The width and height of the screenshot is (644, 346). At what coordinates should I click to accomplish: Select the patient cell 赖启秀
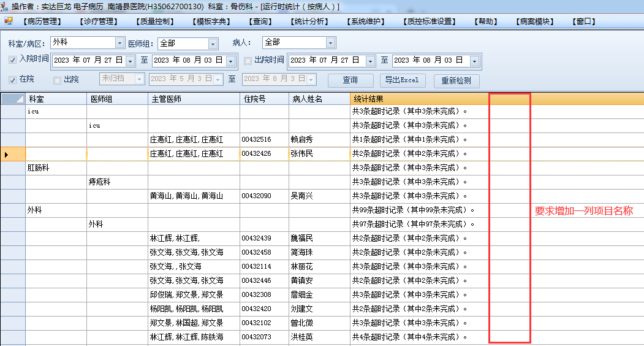pos(319,139)
